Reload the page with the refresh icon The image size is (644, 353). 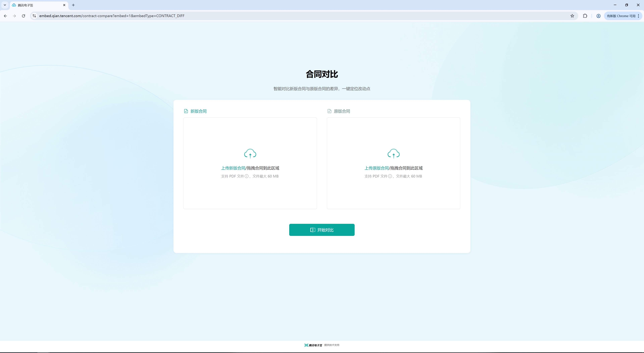(x=23, y=16)
